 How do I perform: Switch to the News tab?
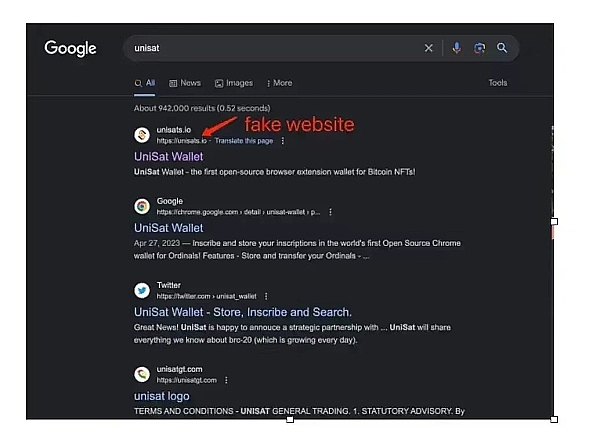tap(185, 83)
